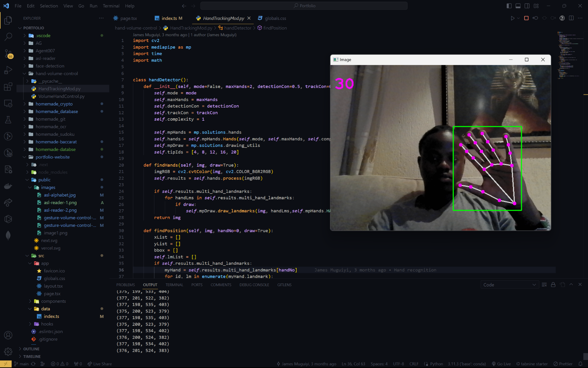Toggle the Primary Side Bar visibility

coord(509,6)
